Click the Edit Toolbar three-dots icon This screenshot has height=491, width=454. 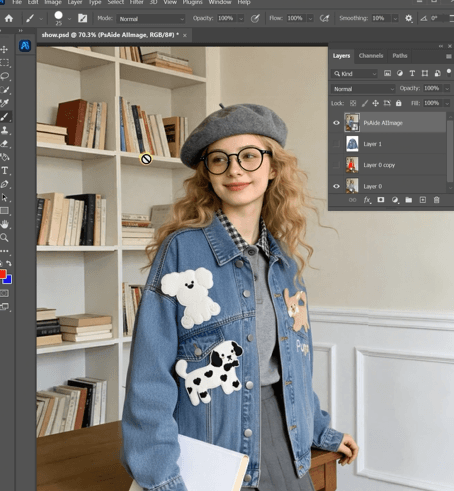coord(5,251)
